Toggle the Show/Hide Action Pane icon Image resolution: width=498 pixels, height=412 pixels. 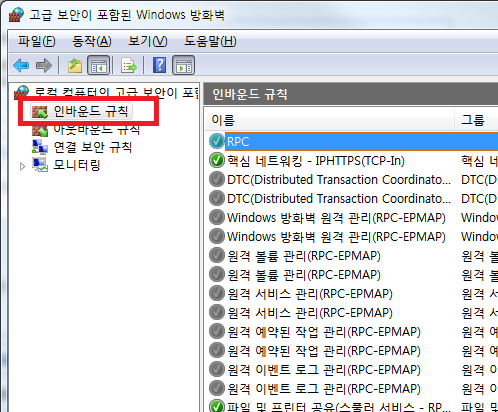(x=184, y=65)
